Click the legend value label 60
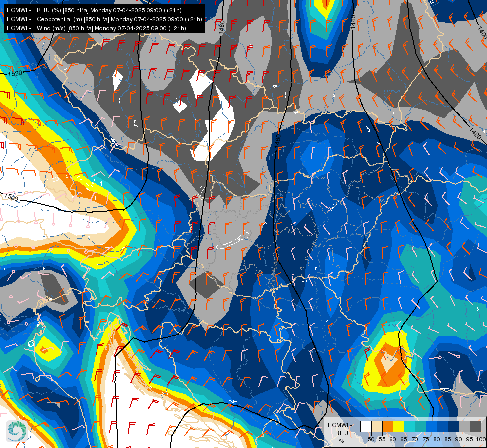The image size is (487, 448). (x=393, y=439)
